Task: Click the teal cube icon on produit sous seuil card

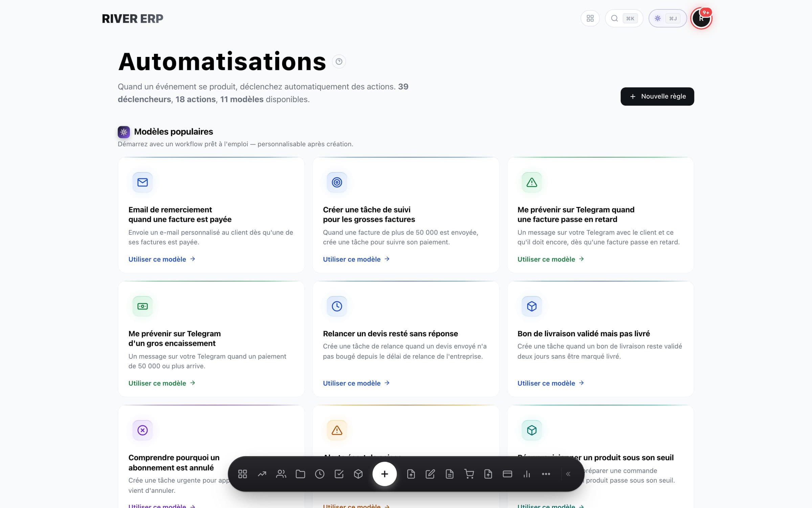Action: 532,430
